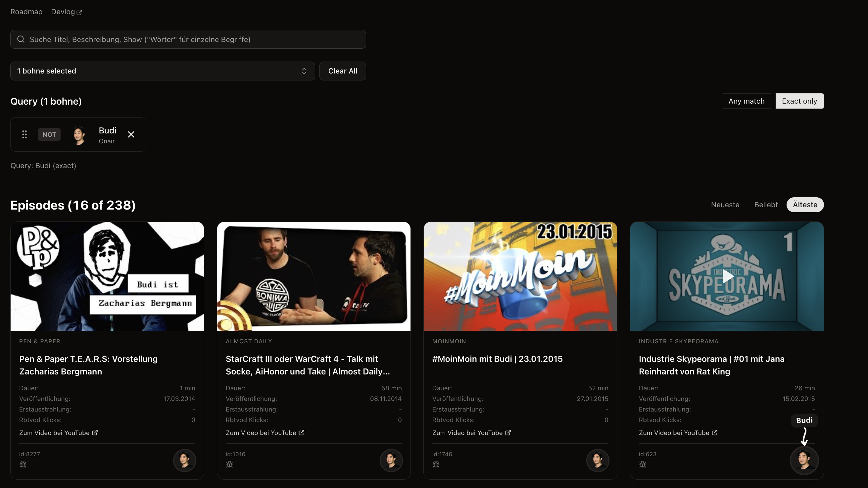
Task: Open the '1 bohne selected' dropdown
Action: [x=163, y=71]
